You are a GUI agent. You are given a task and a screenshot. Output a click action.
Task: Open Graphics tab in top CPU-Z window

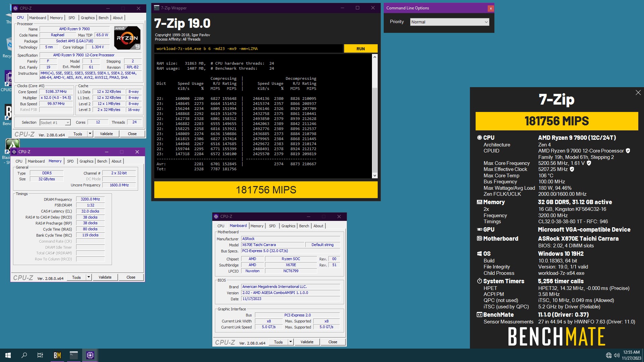88,18
